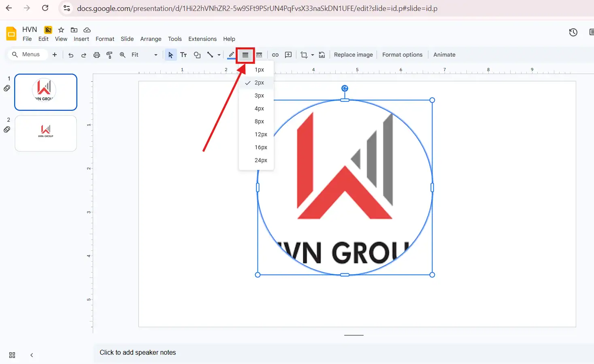Viewport: 594px width, 364px height.
Task: Select slide 2 thumbnail in filmstrip
Action: [x=46, y=133]
